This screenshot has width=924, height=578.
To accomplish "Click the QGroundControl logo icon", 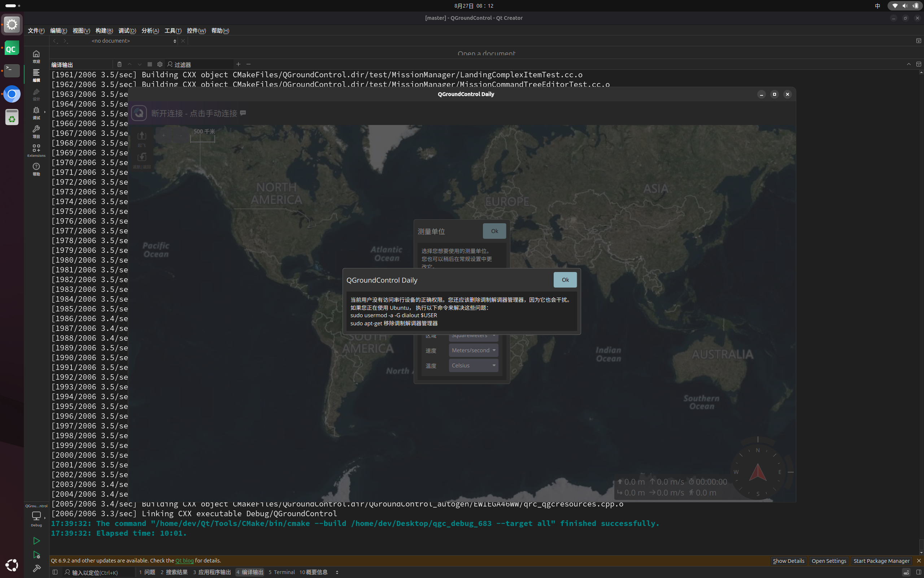I will tap(139, 113).
